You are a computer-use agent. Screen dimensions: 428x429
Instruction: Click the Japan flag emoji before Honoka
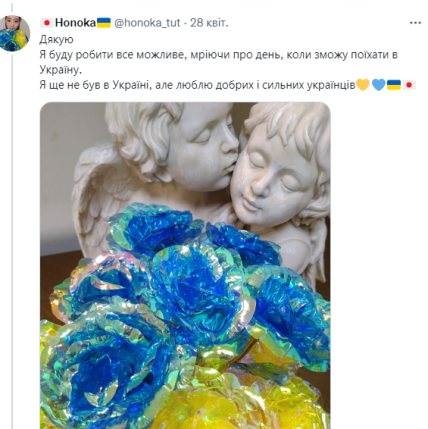[x=47, y=23]
